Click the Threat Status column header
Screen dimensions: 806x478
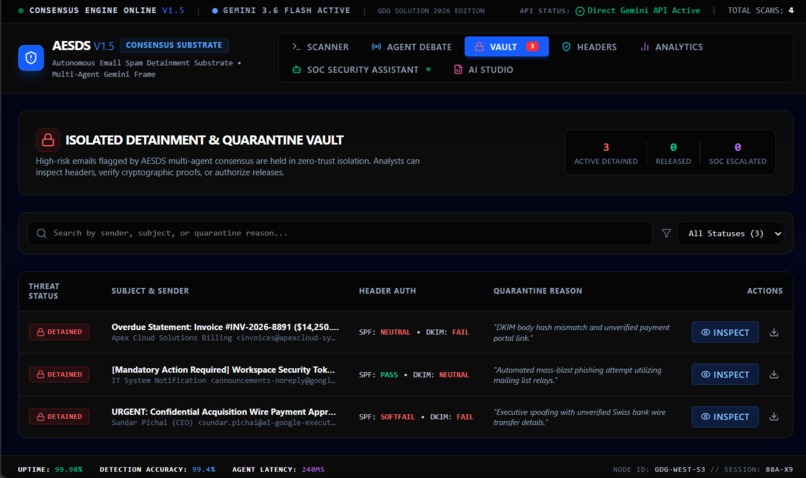coord(44,291)
